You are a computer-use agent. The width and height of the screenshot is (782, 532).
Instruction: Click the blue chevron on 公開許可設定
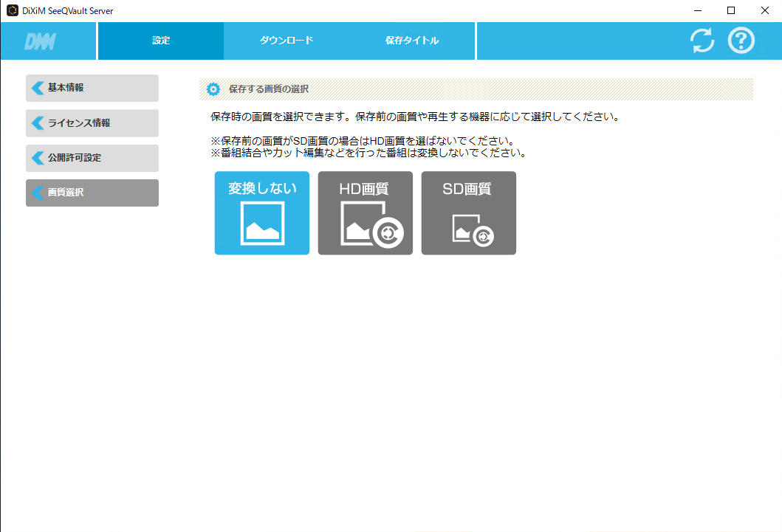tap(38, 158)
